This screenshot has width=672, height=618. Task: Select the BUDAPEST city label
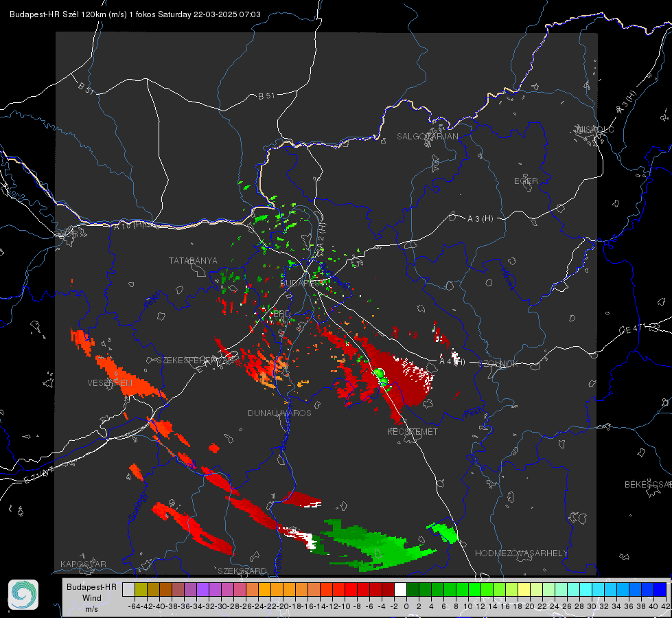point(301,284)
